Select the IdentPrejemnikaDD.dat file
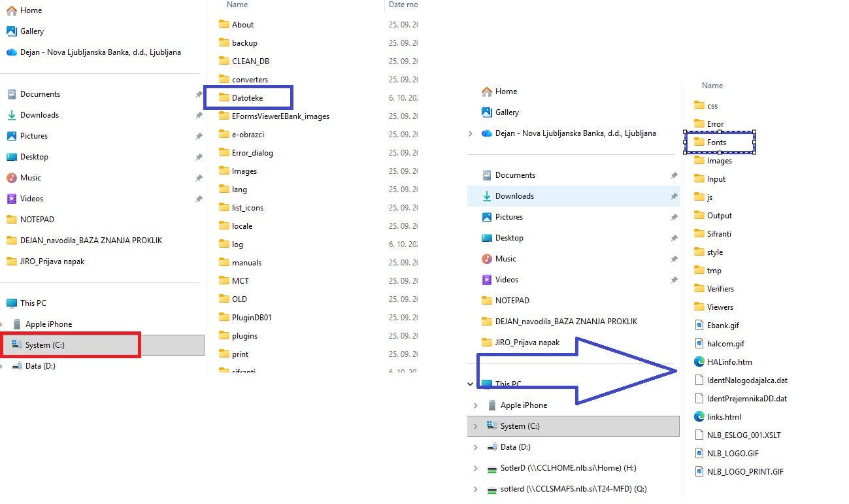This screenshot has height=504, width=849. coord(746,399)
